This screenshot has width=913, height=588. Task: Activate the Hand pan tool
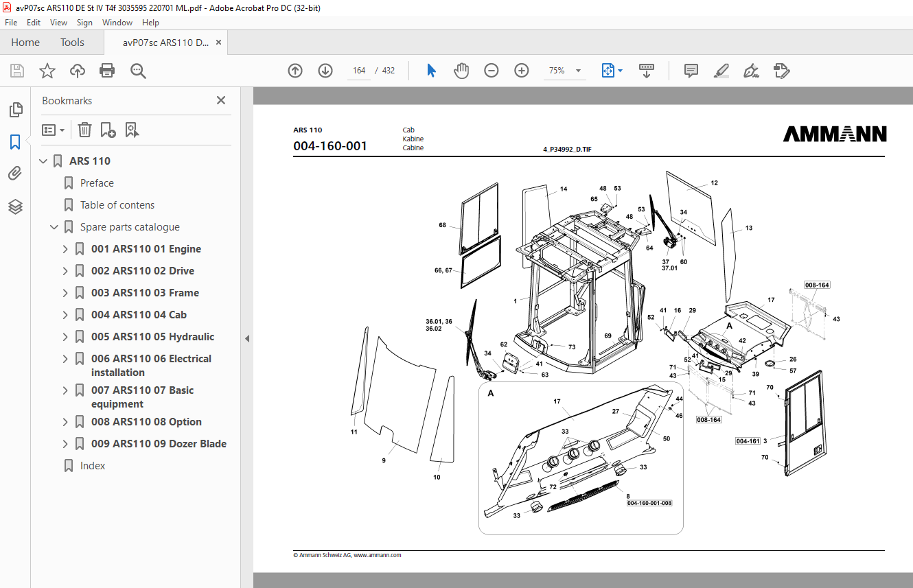461,71
